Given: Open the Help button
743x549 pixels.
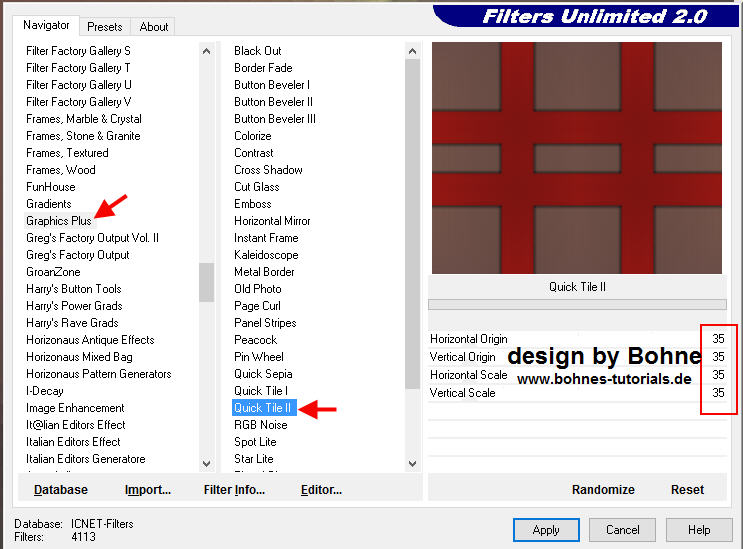Looking at the screenshot, I should tap(699, 530).
